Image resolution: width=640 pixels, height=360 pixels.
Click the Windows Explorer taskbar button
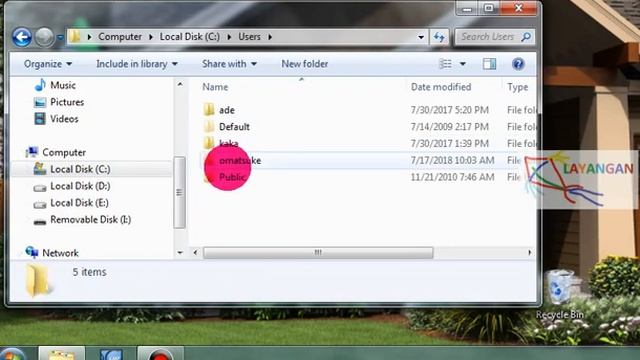point(62,353)
